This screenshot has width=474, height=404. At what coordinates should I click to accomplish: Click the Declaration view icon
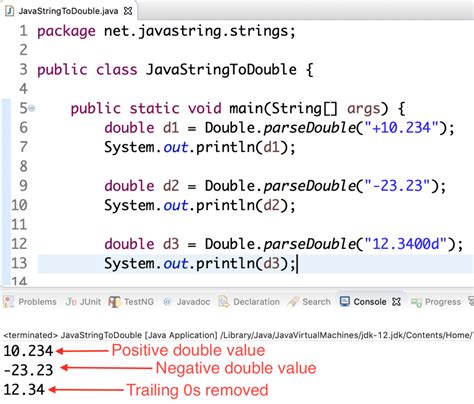pos(224,302)
